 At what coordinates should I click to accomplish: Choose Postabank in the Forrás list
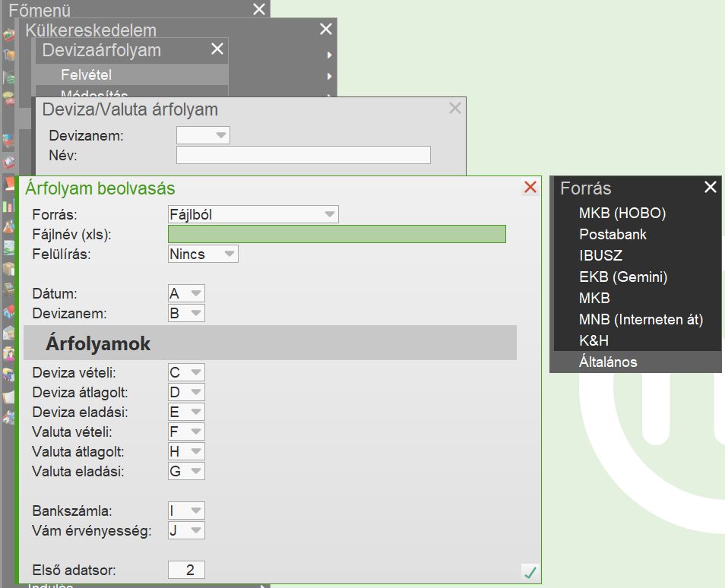(613, 235)
